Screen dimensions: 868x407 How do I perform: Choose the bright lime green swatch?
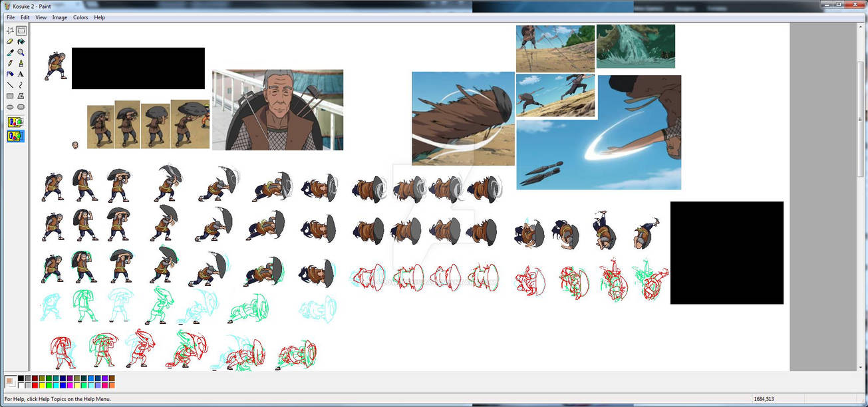coord(49,386)
